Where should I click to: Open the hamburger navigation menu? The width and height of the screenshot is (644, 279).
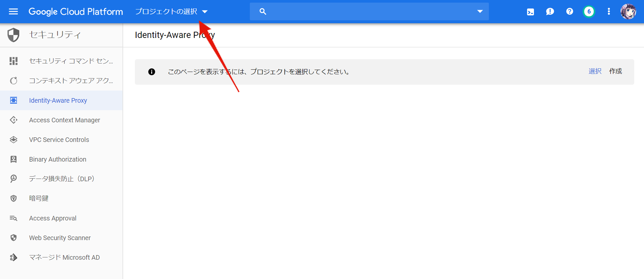pos(13,12)
